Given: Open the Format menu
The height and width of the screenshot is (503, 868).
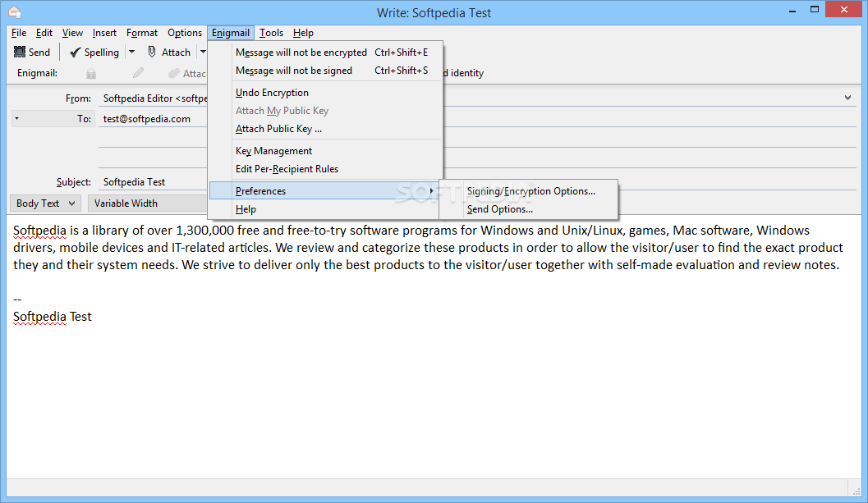Looking at the screenshot, I should (x=142, y=33).
